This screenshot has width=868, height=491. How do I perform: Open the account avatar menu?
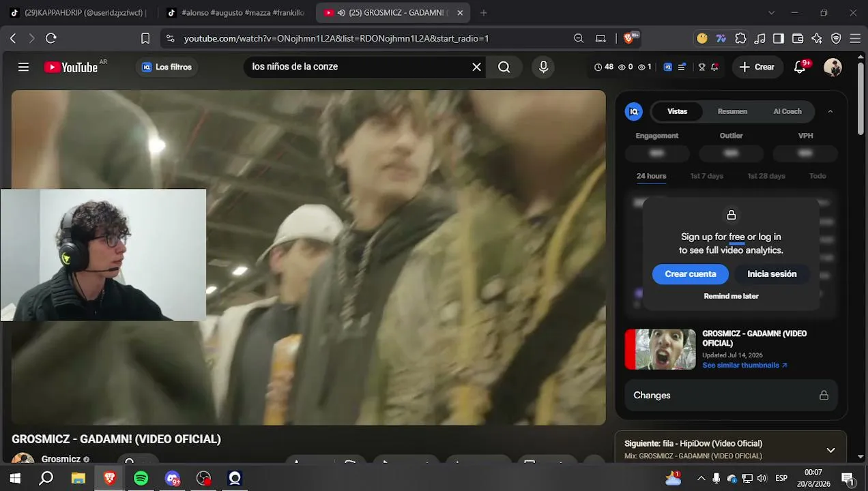pos(833,67)
